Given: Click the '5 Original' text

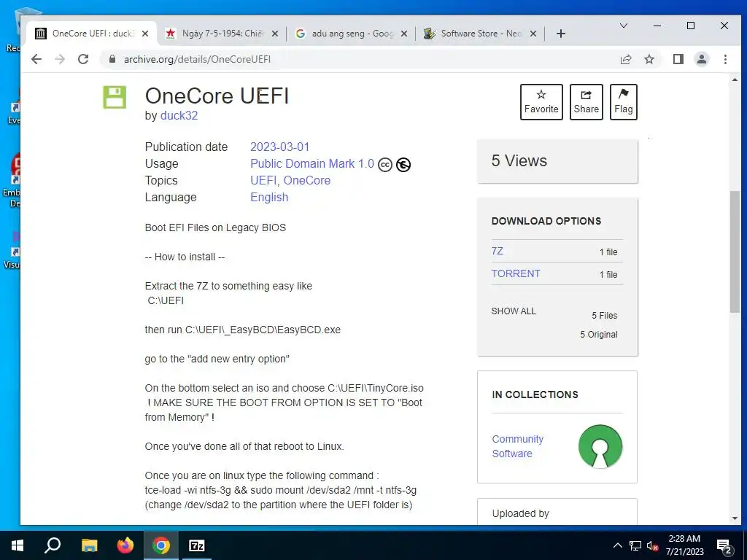Looking at the screenshot, I should (599, 334).
